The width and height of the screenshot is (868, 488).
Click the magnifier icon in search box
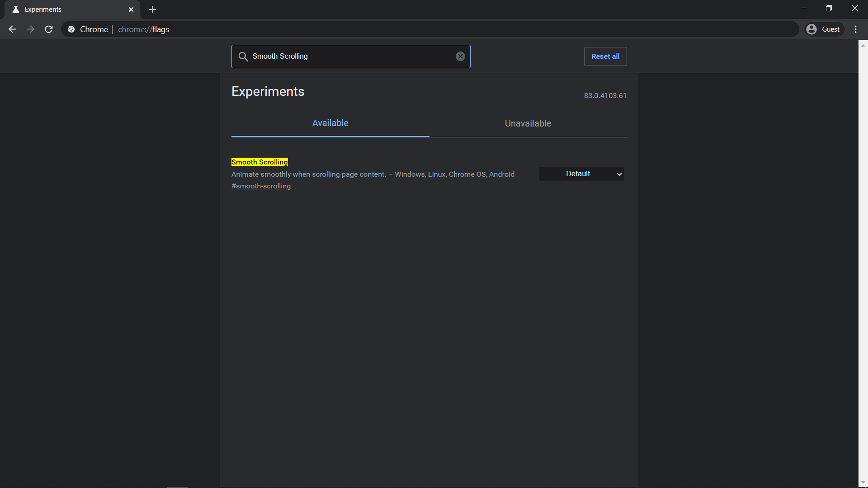pyautogui.click(x=243, y=56)
